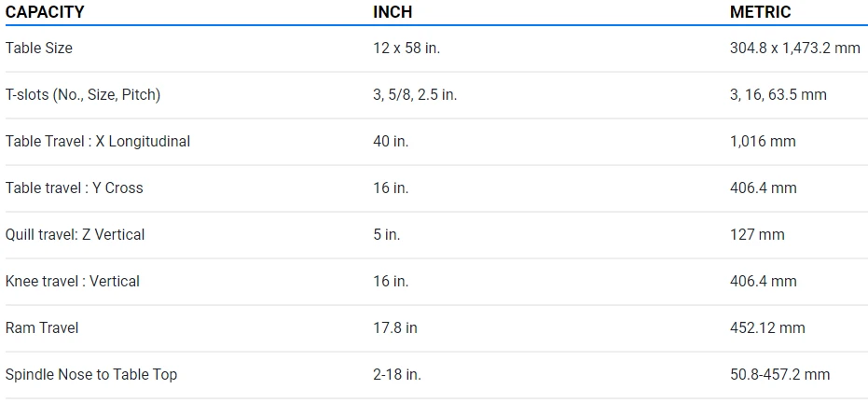Screen dimensions: 868x403
Task: Click the METRIC column header
Action: click(760, 12)
